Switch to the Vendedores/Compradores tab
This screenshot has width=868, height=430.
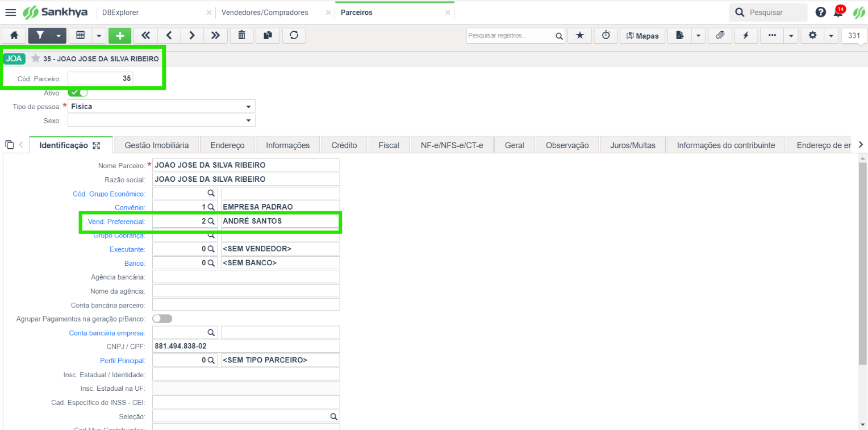265,12
